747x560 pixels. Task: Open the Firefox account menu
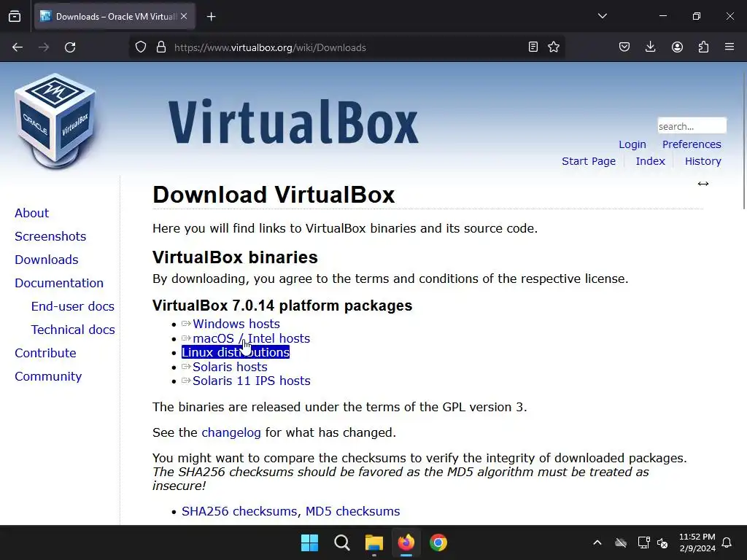click(677, 47)
